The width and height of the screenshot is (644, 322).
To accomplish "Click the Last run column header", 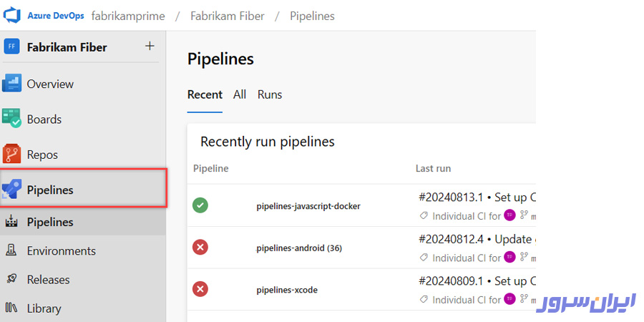I will [x=433, y=168].
